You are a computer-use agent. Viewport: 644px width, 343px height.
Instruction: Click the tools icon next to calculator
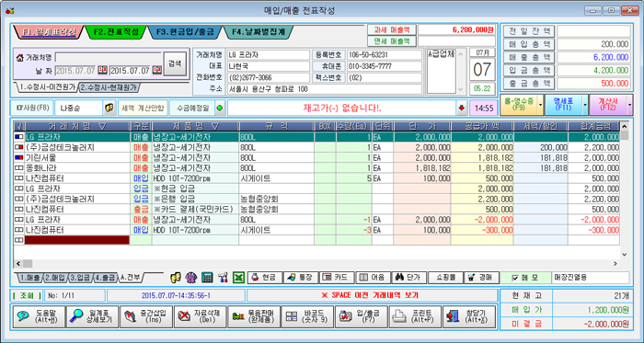click(x=223, y=278)
